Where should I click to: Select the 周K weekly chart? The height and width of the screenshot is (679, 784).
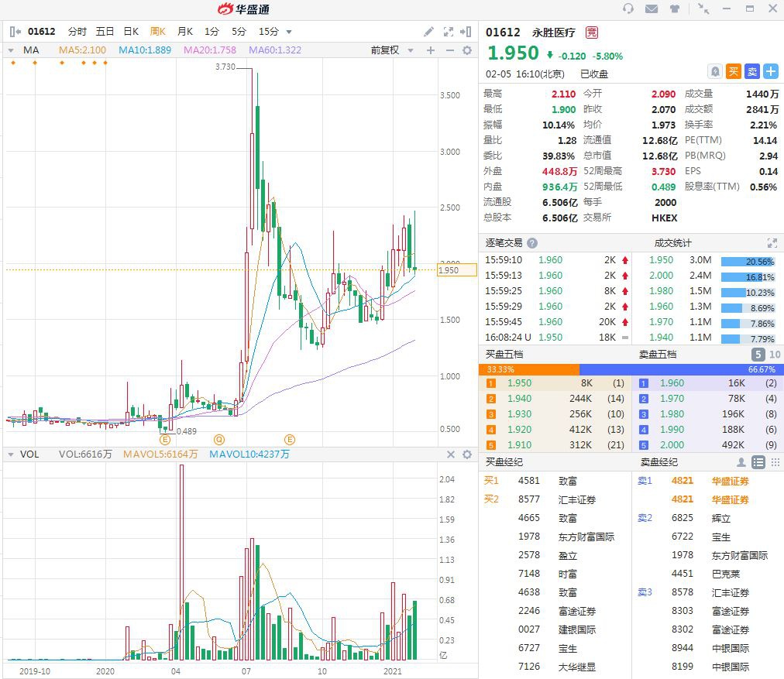[157, 32]
